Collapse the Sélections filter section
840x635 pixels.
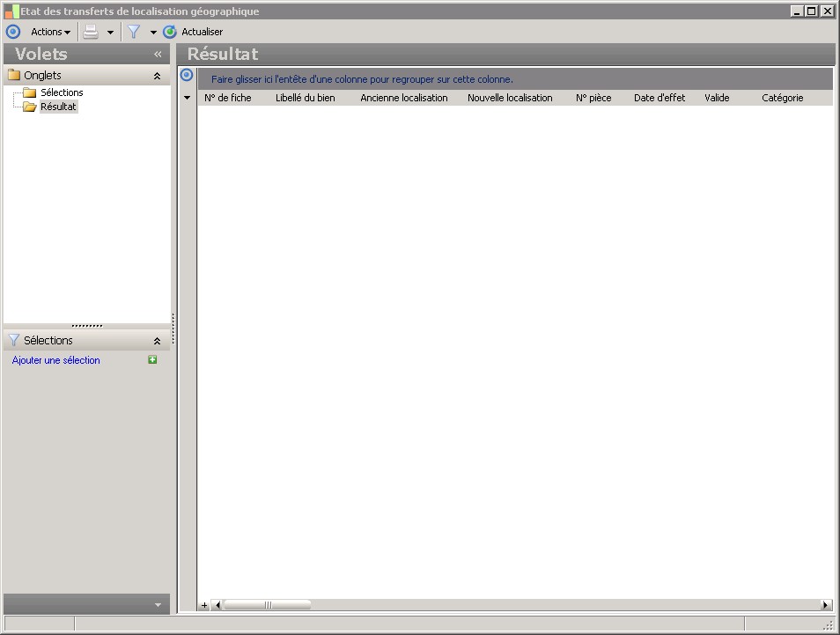click(157, 341)
